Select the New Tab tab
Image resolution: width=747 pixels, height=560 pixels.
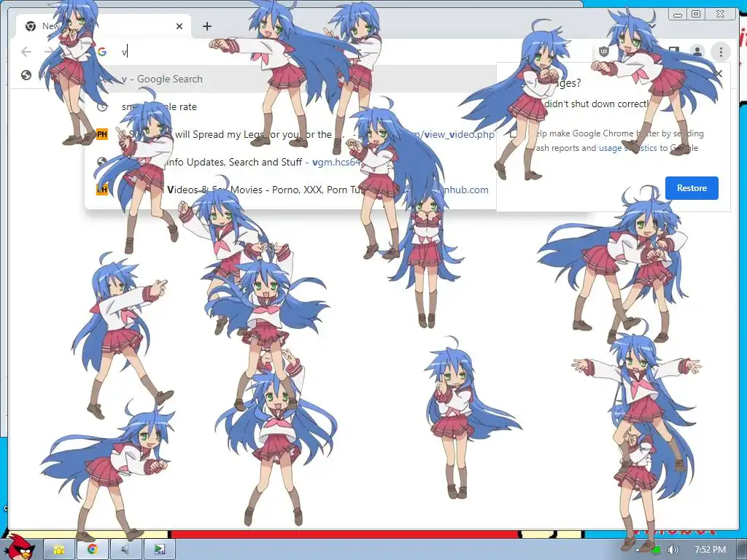tap(104, 26)
